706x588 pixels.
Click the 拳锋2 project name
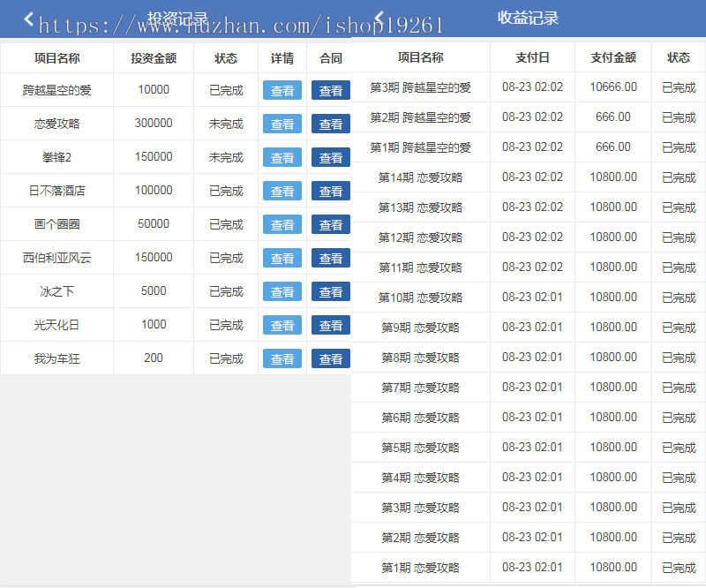[x=56, y=157]
